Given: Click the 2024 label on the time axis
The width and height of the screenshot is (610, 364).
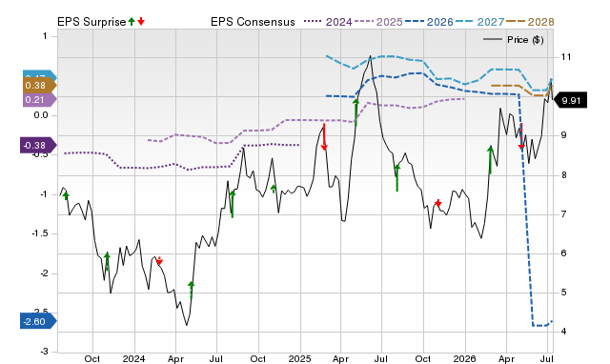Looking at the screenshot, I should click(133, 358).
